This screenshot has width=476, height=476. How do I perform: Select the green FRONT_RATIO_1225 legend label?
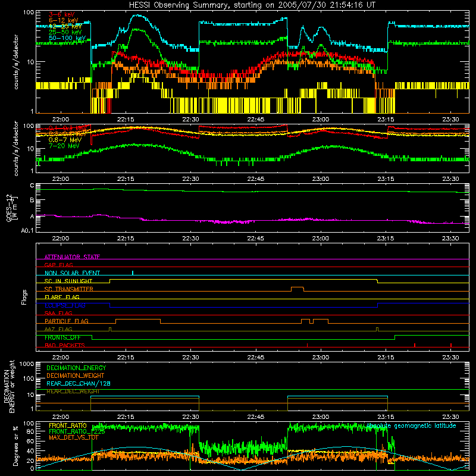click(77, 431)
